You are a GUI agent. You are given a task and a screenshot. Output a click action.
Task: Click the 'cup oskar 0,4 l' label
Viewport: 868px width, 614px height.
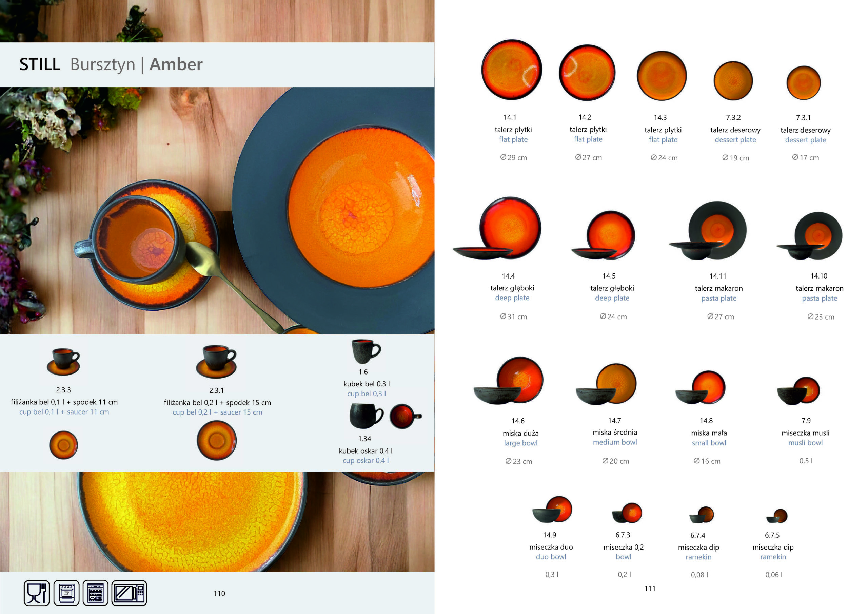tap(366, 460)
